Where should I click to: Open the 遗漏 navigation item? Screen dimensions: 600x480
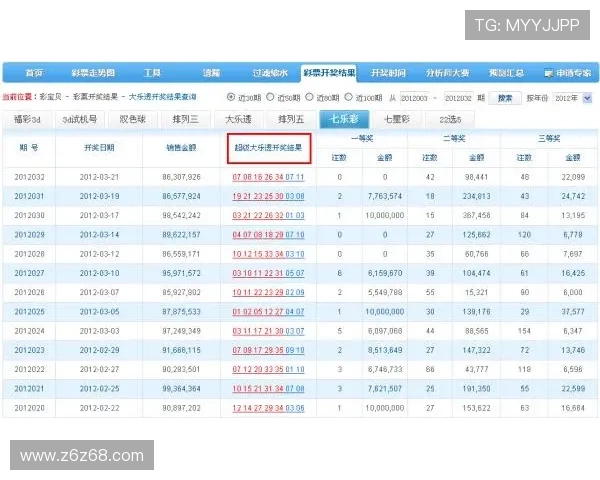[x=211, y=73]
